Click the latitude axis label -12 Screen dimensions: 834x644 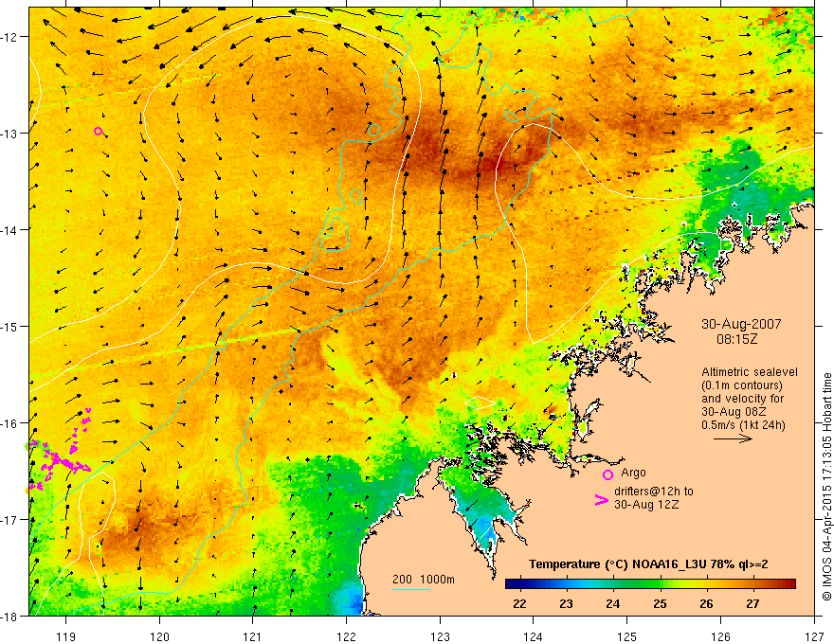9,37
